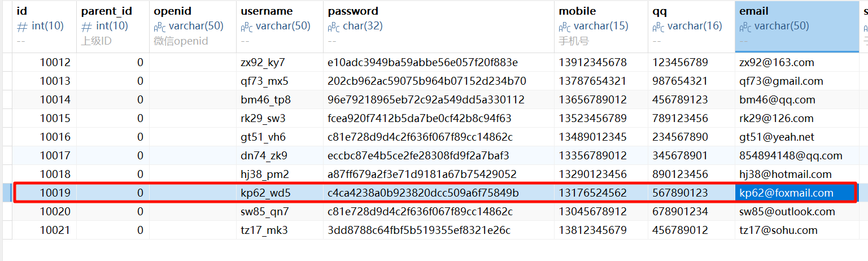Click the int type icon under parent_id header
This screenshot has width=868, height=261.
[x=86, y=27]
